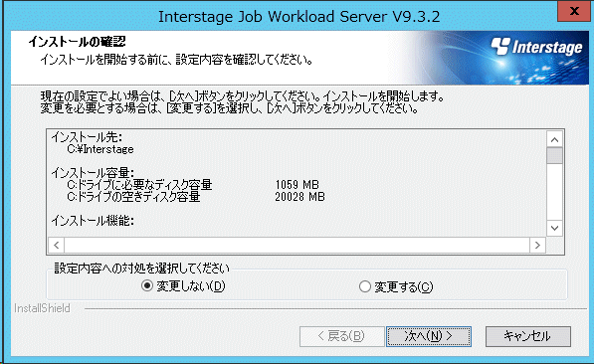Click the up arrow of the vertical scrollbar
This screenshot has width=594, height=364.
tap(554, 140)
